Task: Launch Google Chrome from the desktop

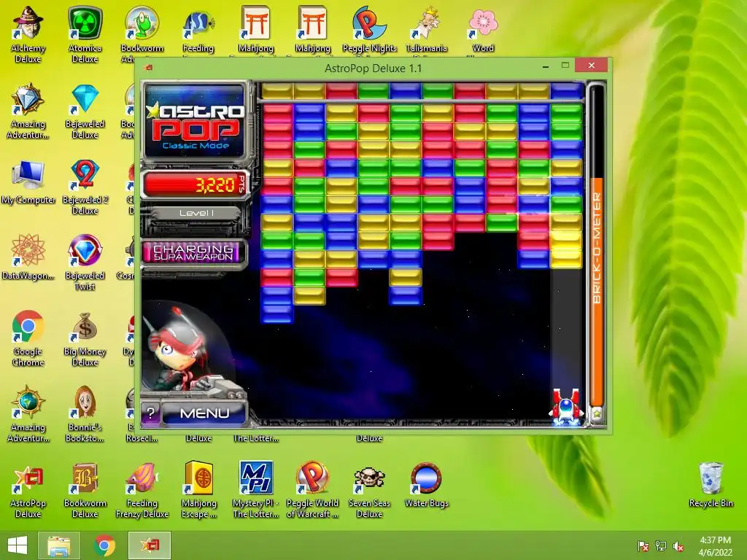Action: coord(28,338)
